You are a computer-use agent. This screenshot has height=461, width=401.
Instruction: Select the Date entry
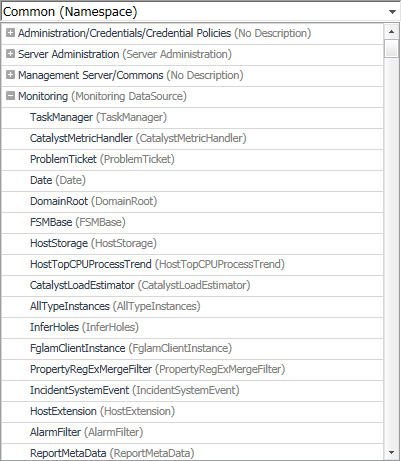tap(192, 181)
